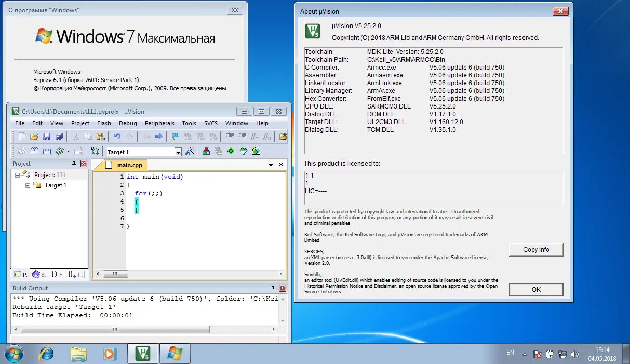Click the Open file folder icon
630x364 pixels.
coord(34,137)
